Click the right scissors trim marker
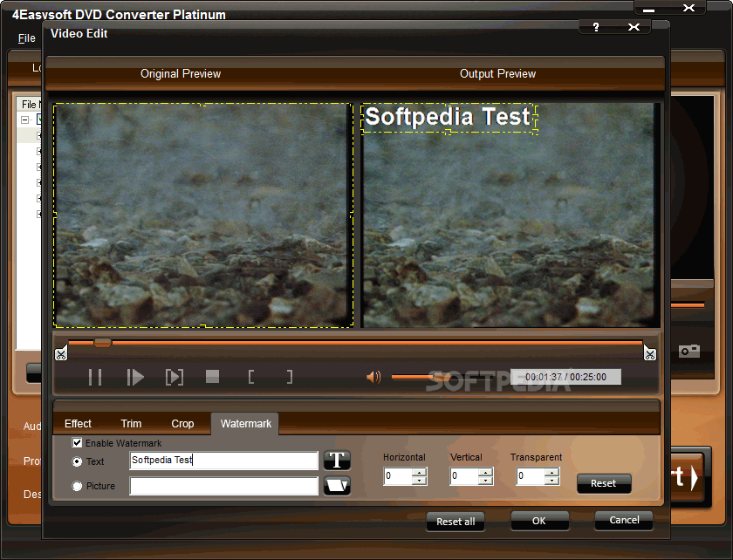733x560 pixels. (650, 354)
